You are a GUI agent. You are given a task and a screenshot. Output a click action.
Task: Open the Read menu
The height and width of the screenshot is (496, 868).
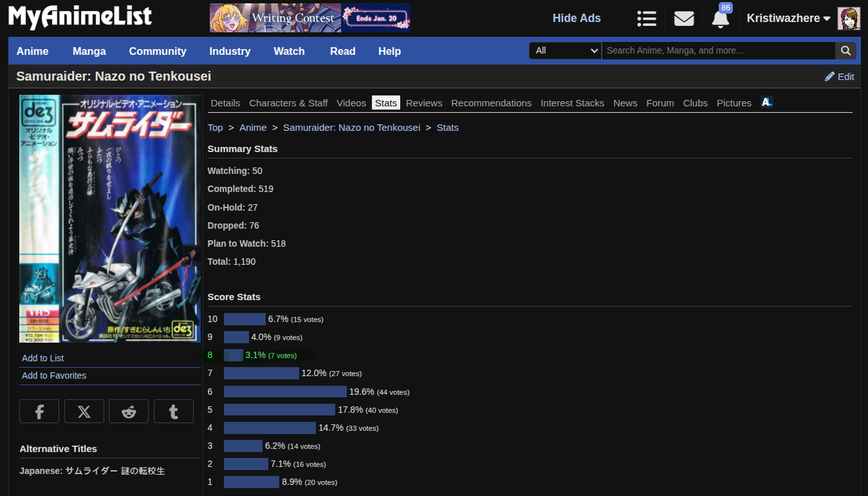[x=342, y=51]
